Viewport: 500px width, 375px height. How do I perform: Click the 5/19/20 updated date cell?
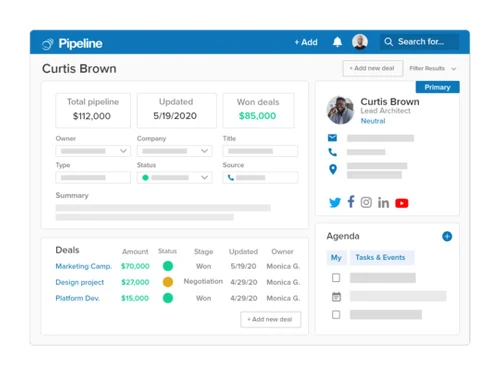pyautogui.click(x=243, y=266)
